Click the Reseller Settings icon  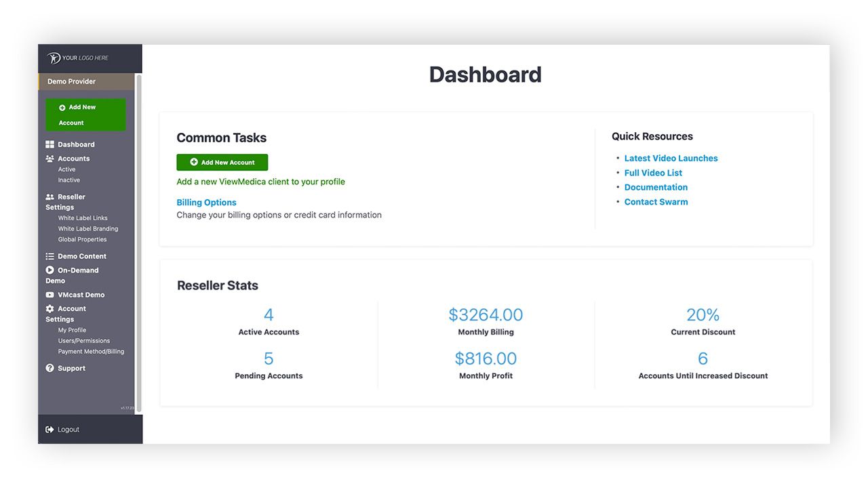(50, 197)
